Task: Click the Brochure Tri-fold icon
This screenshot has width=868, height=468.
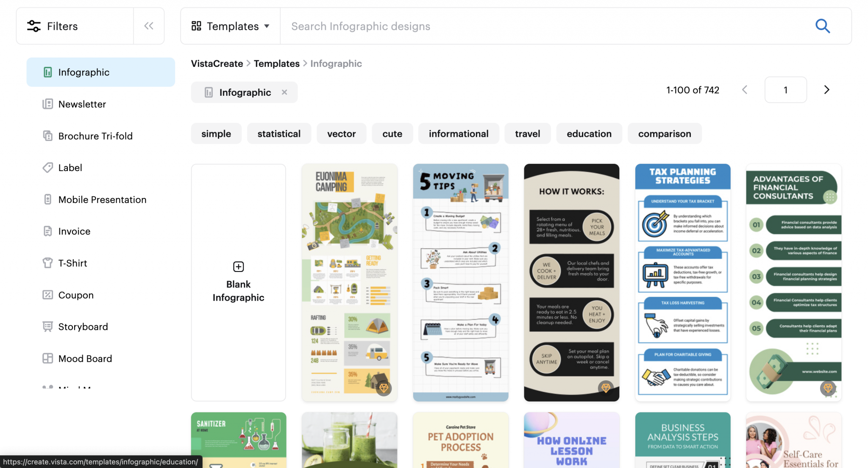Action: point(47,136)
